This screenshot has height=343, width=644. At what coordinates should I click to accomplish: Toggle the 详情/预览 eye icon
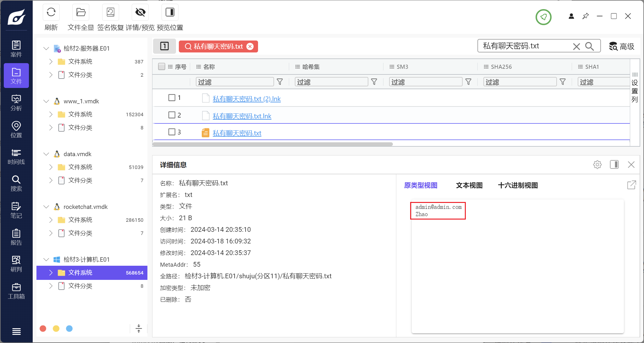[x=140, y=12]
